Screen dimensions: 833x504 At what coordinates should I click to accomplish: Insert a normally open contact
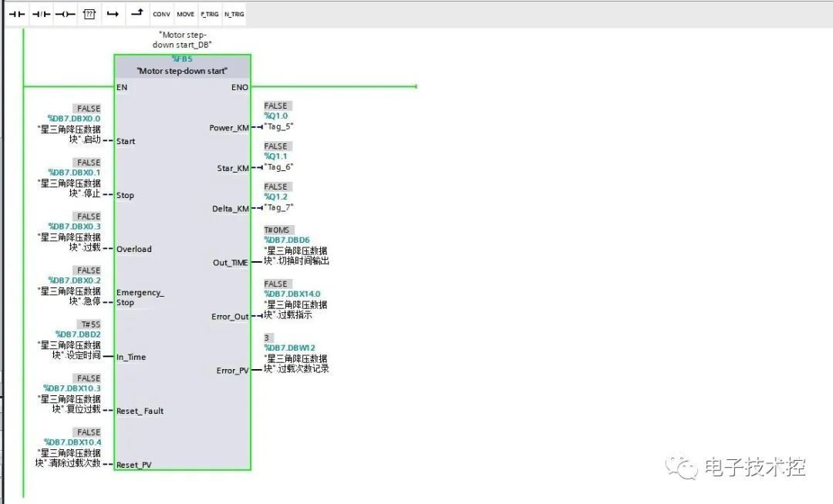[17, 15]
